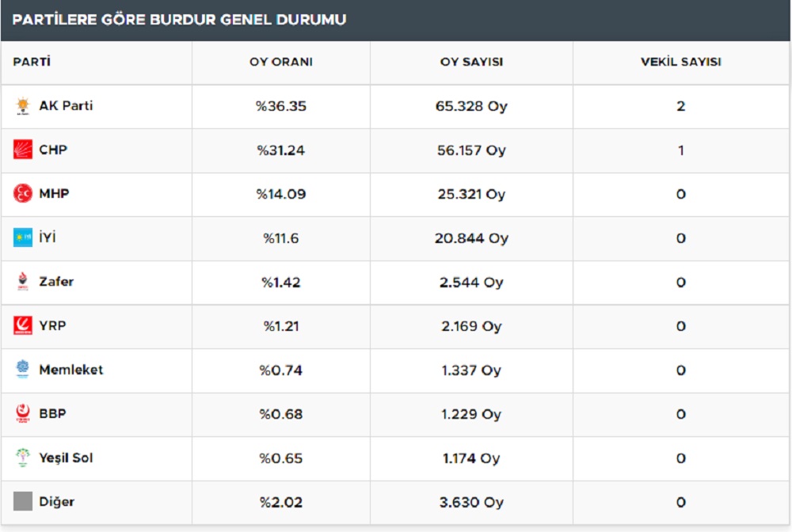Click the MHP party logo icon
The image size is (792, 532).
[x=23, y=193]
